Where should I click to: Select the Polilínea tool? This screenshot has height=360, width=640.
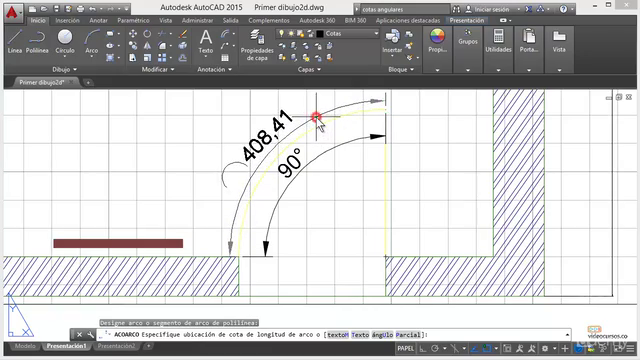(37, 42)
